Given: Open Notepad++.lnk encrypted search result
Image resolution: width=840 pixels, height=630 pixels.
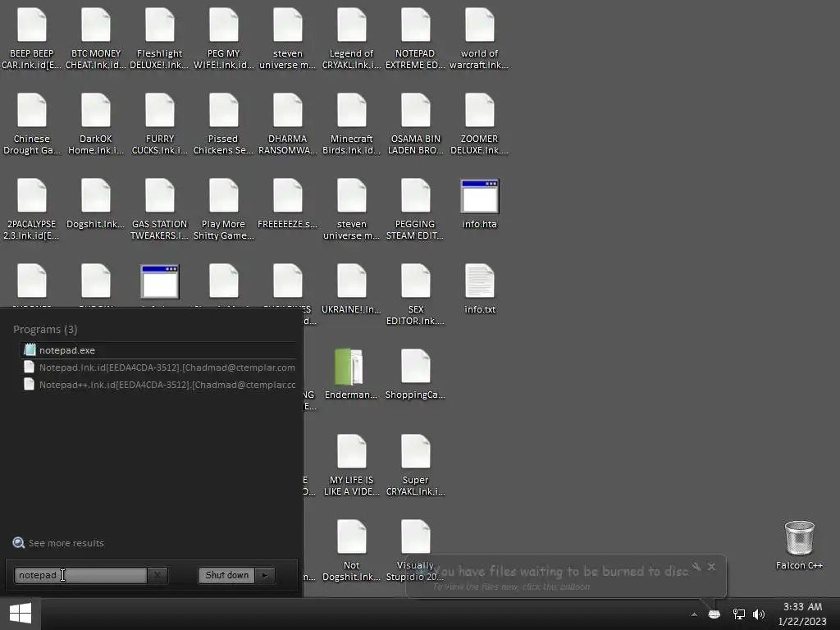Looking at the screenshot, I should [x=158, y=385].
